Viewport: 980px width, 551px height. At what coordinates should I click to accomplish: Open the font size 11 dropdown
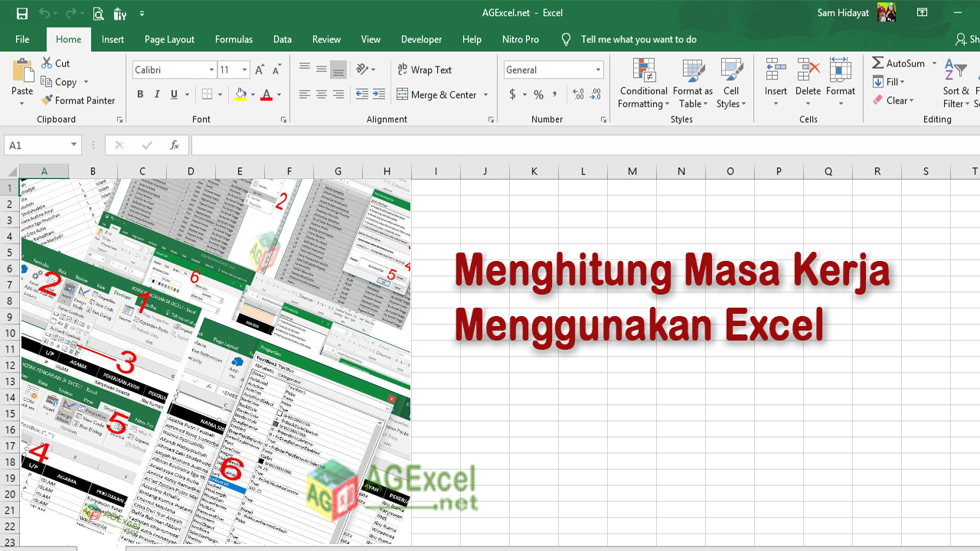point(244,70)
